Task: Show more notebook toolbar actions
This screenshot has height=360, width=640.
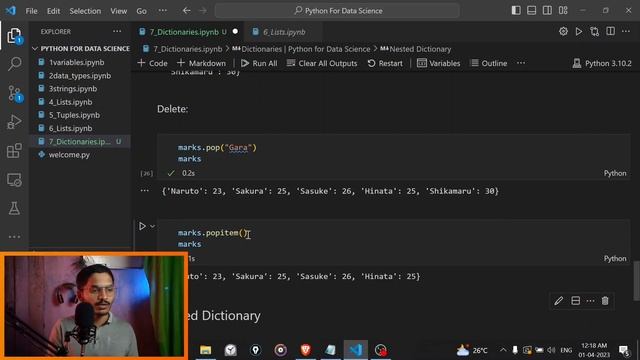Action: [x=521, y=63]
